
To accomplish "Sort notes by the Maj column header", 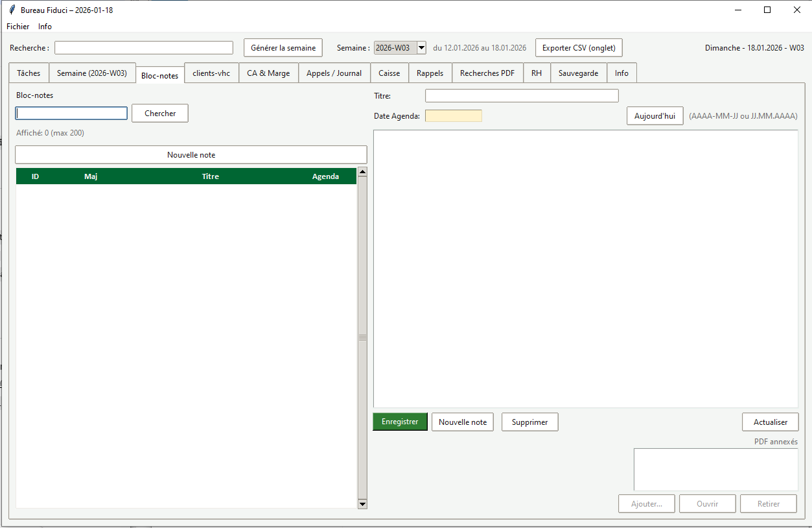I will coord(91,176).
